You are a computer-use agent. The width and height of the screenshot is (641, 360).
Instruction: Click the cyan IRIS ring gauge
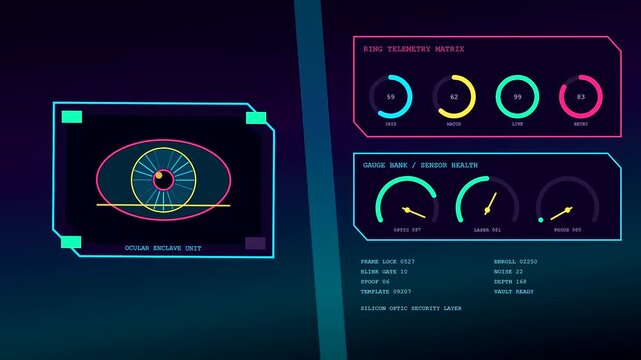click(x=391, y=96)
